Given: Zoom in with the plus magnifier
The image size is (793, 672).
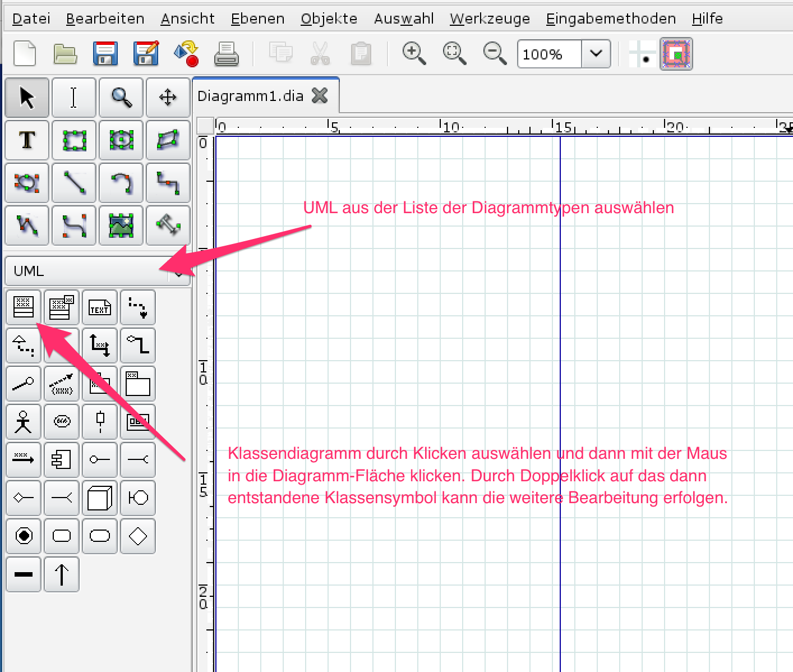Looking at the screenshot, I should [414, 54].
